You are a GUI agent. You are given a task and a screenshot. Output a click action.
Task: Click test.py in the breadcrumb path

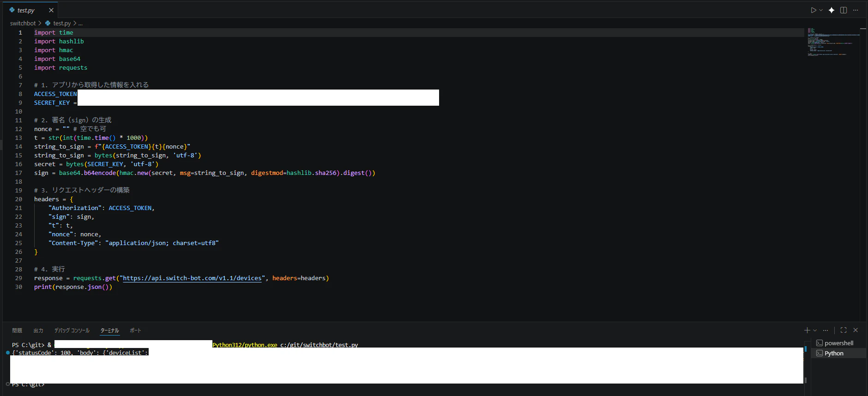62,23
